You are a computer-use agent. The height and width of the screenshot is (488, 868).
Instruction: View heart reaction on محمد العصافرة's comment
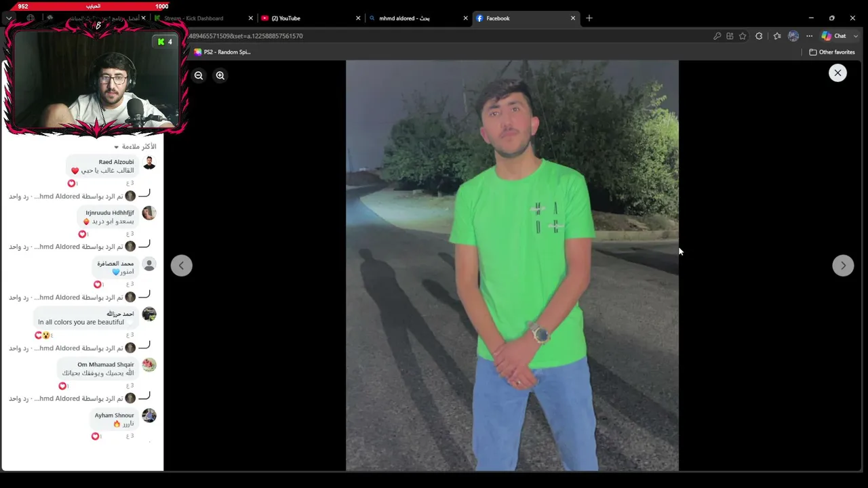[x=98, y=285]
